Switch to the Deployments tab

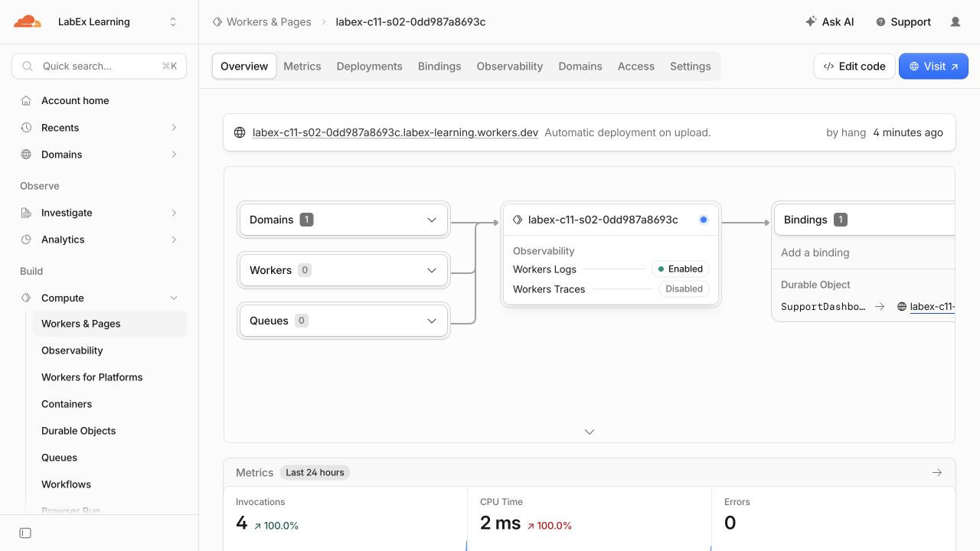click(x=370, y=66)
